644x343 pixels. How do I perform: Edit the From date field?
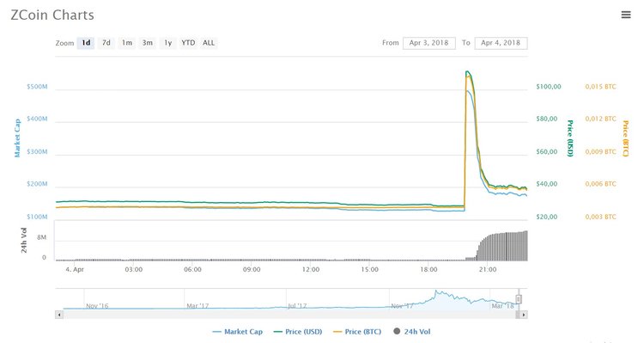tap(428, 43)
